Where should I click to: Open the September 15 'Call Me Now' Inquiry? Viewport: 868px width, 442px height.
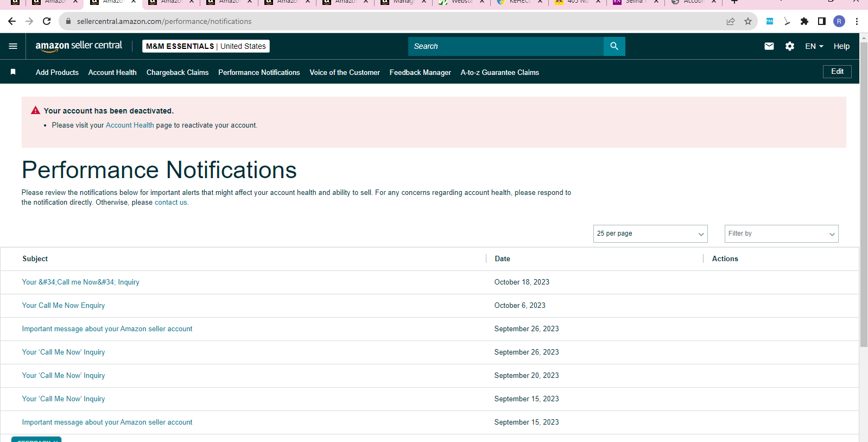64,399
